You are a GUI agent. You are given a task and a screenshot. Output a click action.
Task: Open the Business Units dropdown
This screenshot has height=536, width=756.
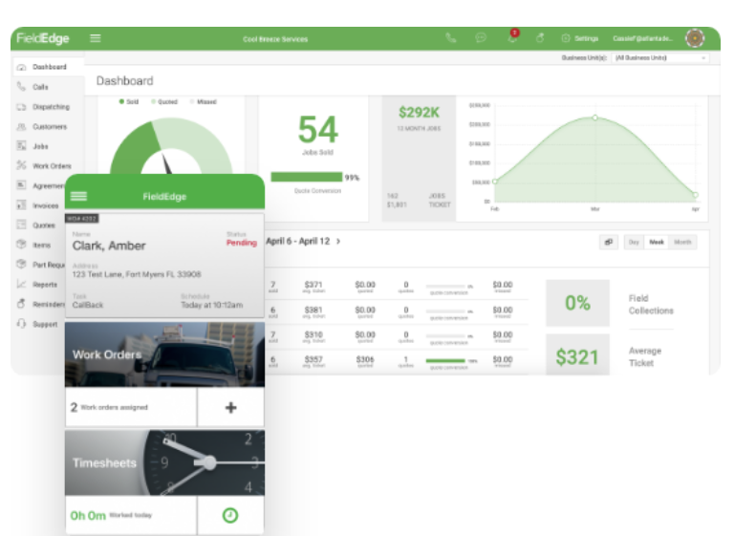[660, 58]
